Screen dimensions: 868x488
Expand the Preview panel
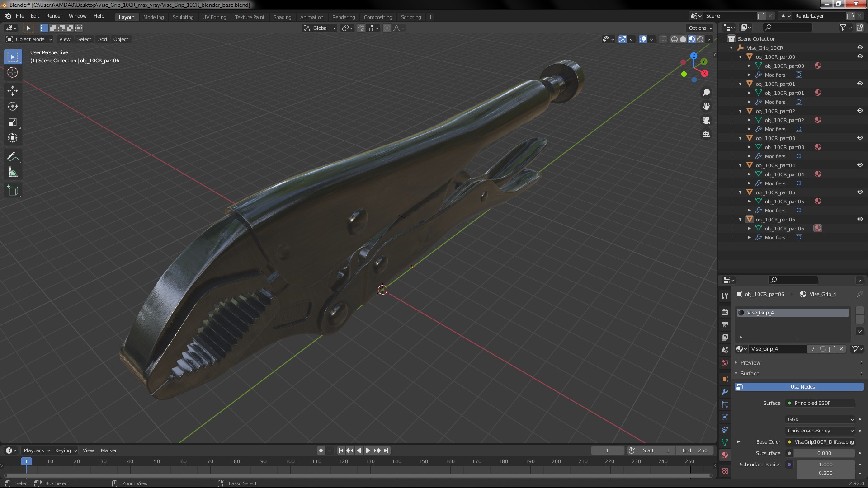[750, 363]
